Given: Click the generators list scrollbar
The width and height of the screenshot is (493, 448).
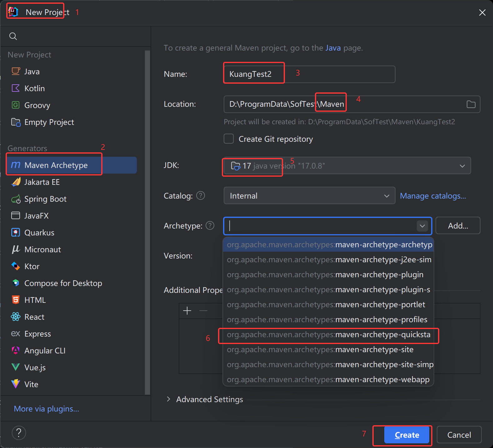Looking at the screenshot, I should 147,222.
